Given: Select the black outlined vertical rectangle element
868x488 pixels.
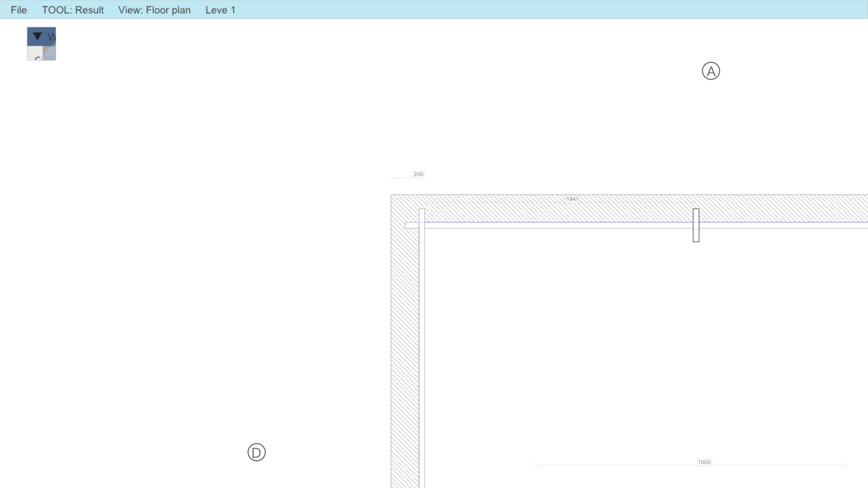Looking at the screenshot, I should [x=696, y=225].
